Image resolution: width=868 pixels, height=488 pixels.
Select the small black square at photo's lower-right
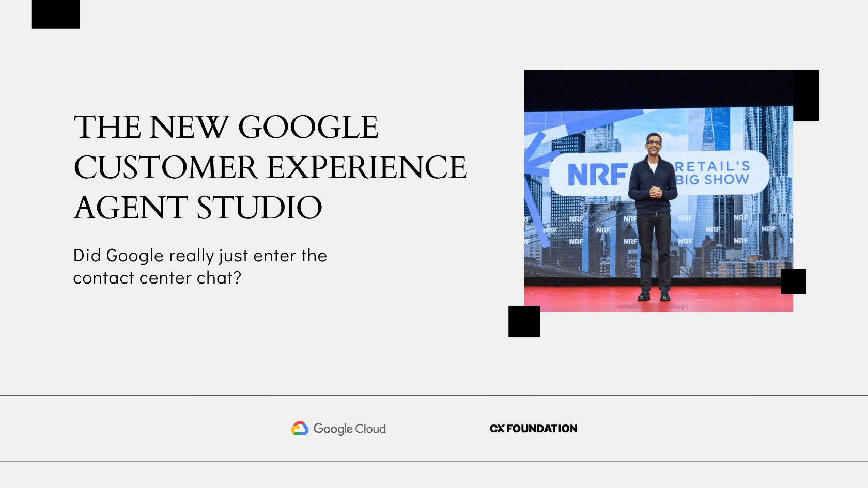pos(794,281)
